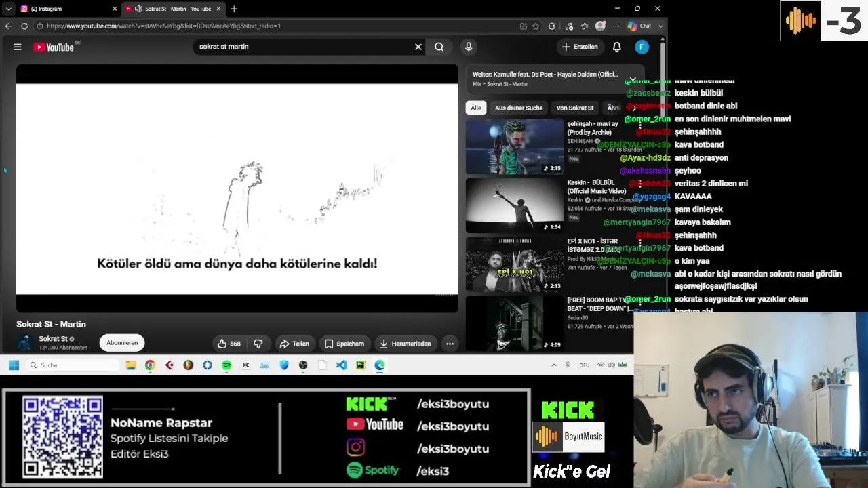Open the Keskin - BÜLBÜL video title

click(x=597, y=187)
